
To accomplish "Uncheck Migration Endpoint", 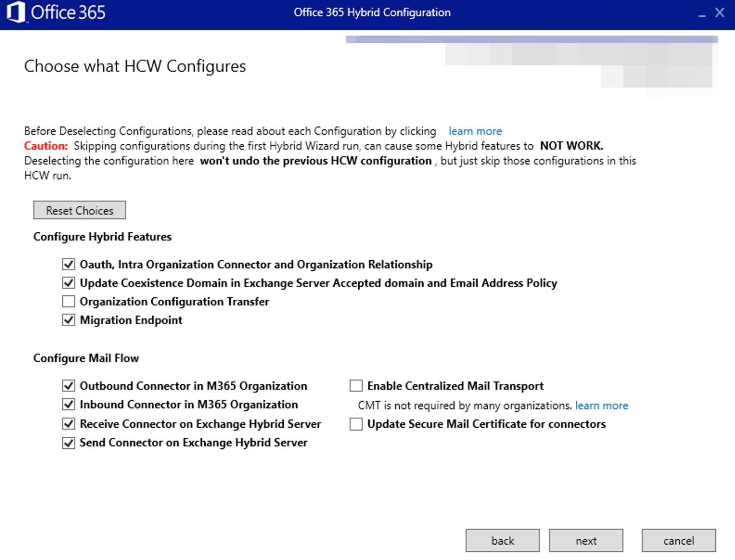I will point(68,320).
